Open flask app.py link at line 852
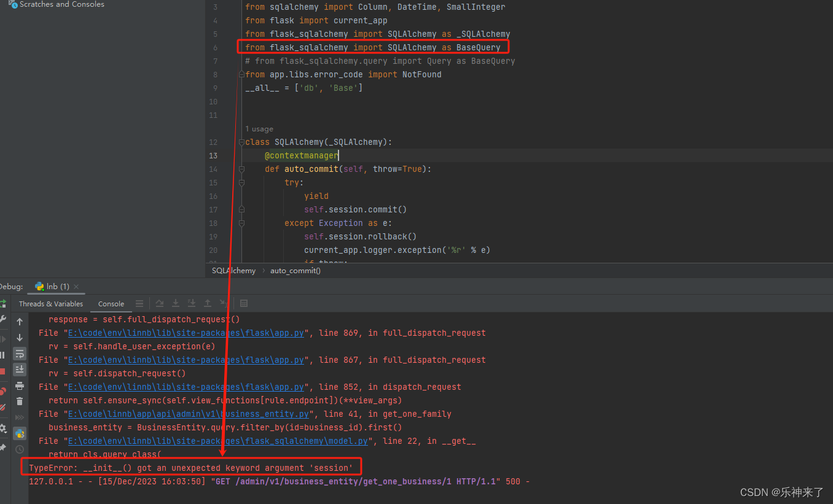This screenshot has width=833, height=504. (186, 387)
